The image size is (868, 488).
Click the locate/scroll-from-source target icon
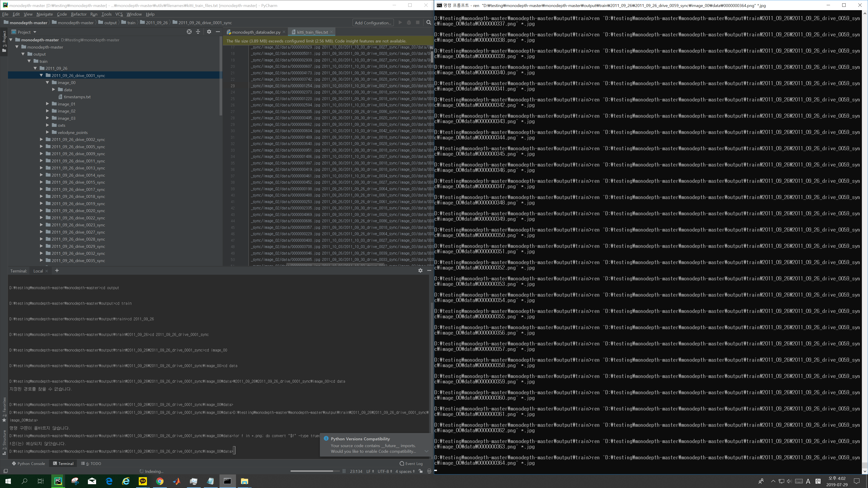pyautogui.click(x=189, y=32)
